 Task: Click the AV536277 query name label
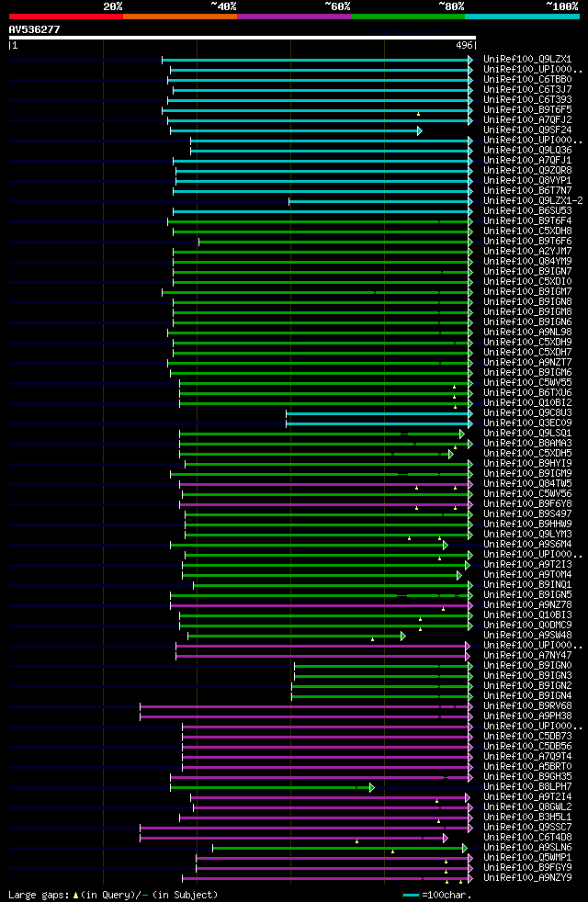[35, 29]
